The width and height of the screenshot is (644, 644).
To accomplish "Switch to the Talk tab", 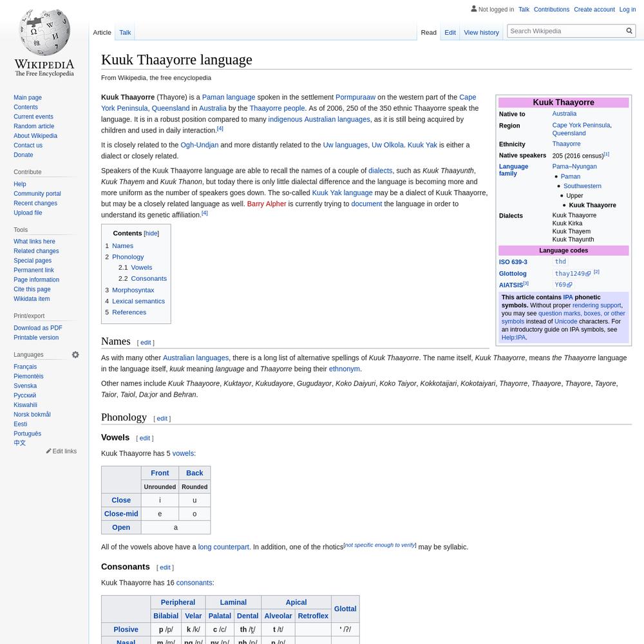I will pyautogui.click(x=125, y=32).
